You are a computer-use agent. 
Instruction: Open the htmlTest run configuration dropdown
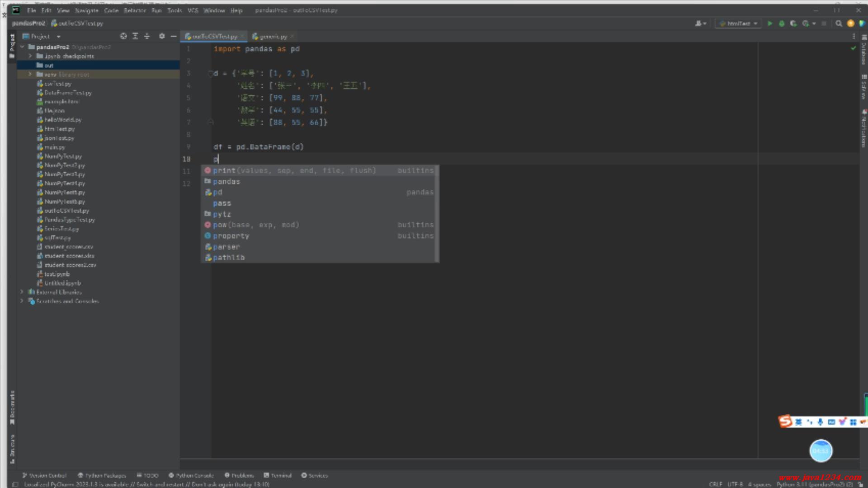739,23
